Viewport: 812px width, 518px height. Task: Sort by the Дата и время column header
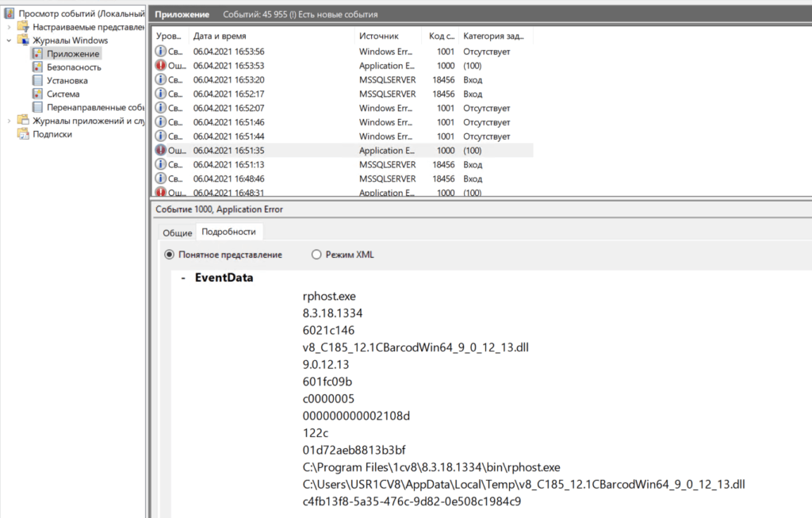pyautogui.click(x=220, y=36)
